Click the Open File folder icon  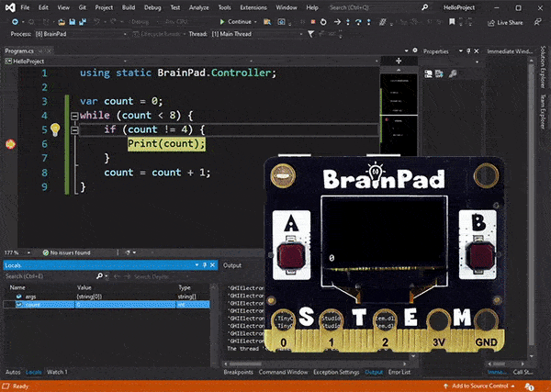62,22
